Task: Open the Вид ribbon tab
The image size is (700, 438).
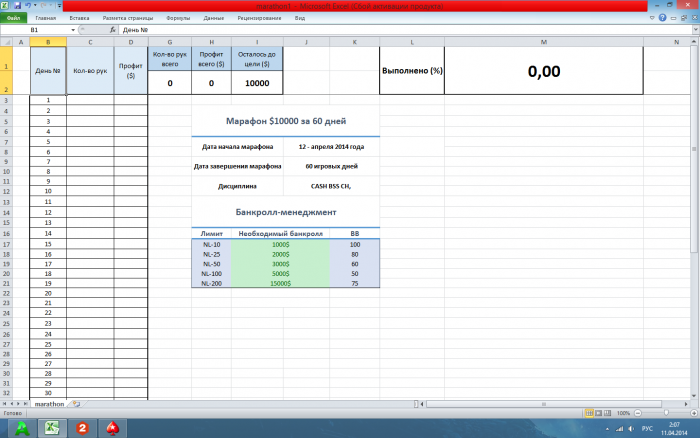Action: click(x=300, y=18)
